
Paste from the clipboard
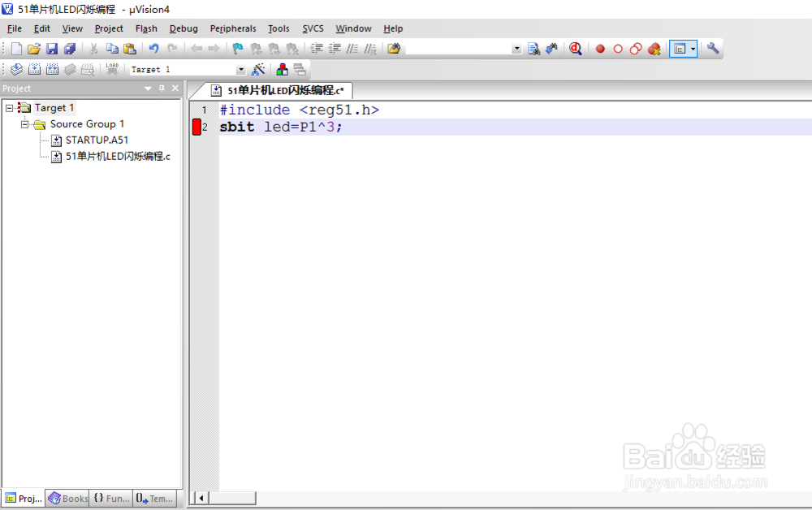(x=129, y=49)
